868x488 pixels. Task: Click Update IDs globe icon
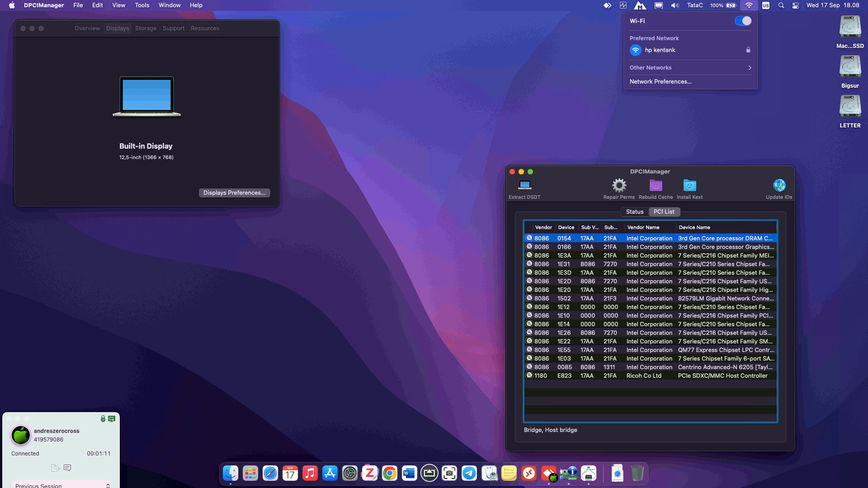click(779, 185)
